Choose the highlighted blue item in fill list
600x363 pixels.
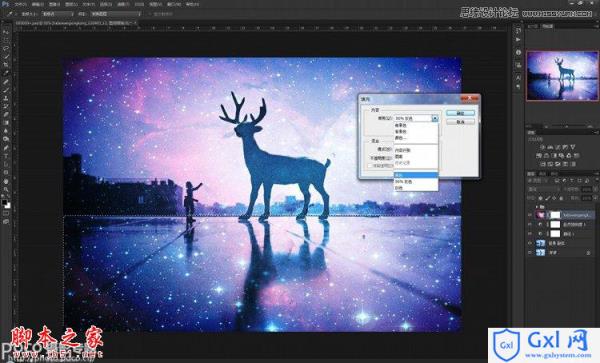[x=416, y=175]
